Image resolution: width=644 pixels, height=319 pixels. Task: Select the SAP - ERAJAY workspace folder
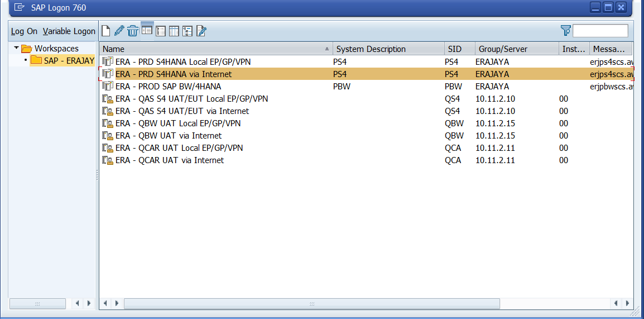click(x=63, y=60)
